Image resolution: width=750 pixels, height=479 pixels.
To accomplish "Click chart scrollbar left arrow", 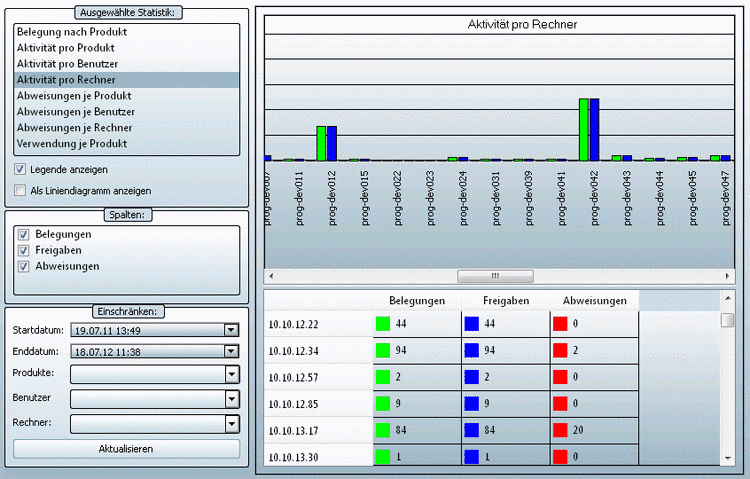I will tap(271, 276).
